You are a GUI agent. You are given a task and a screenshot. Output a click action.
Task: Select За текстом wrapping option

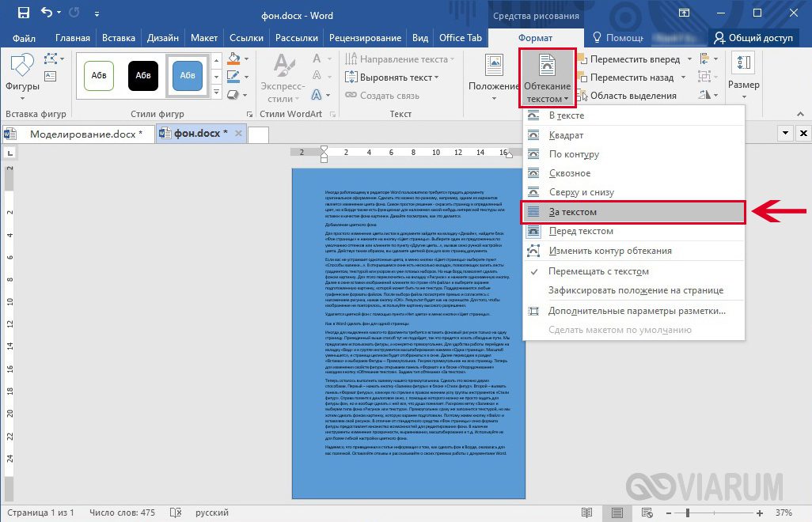point(634,212)
